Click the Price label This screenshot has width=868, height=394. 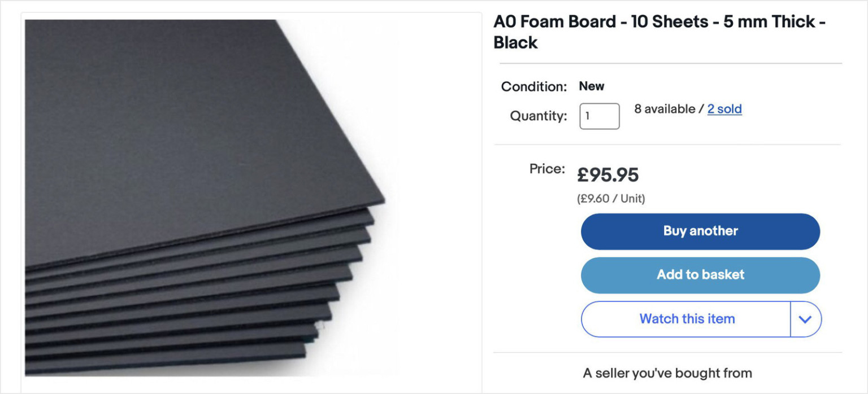coord(546,169)
